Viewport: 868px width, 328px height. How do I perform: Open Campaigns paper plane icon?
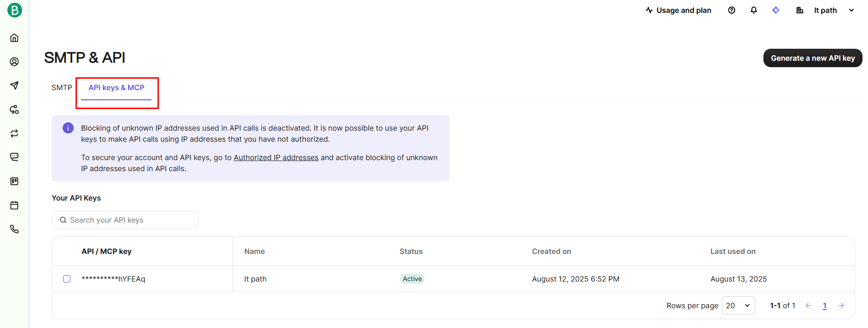pos(14,86)
